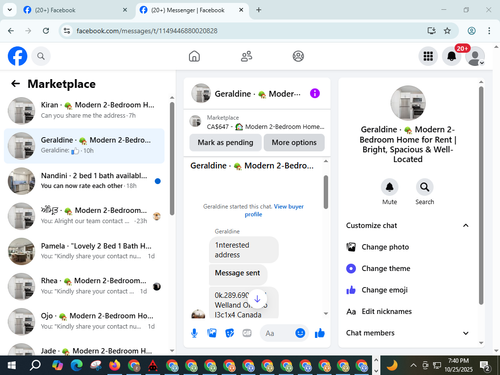Open Chrome profile icon

[471, 31]
